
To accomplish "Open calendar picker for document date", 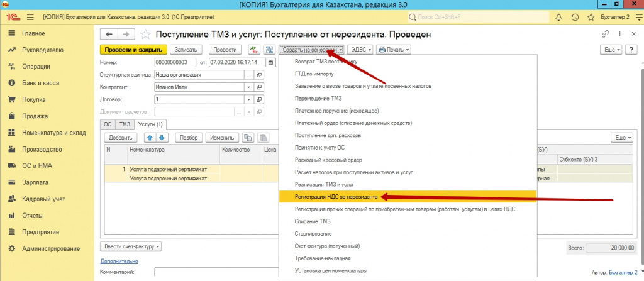I will coord(270,62).
